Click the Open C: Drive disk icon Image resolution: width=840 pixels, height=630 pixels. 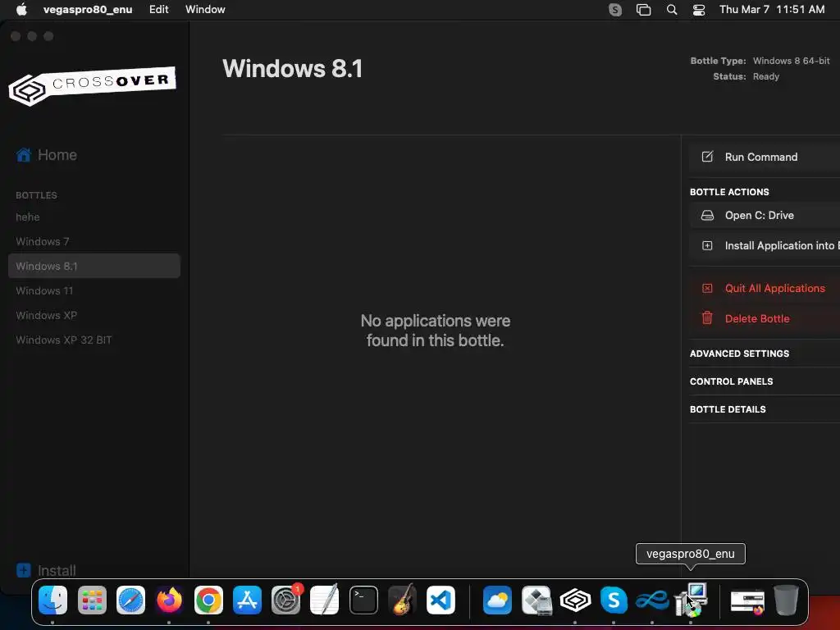click(707, 216)
